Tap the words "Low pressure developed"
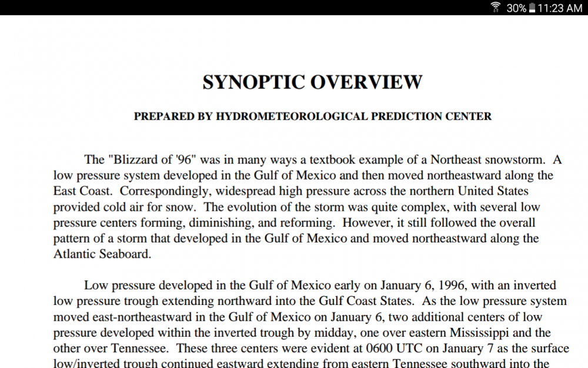The image size is (588, 368). pos(148,286)
